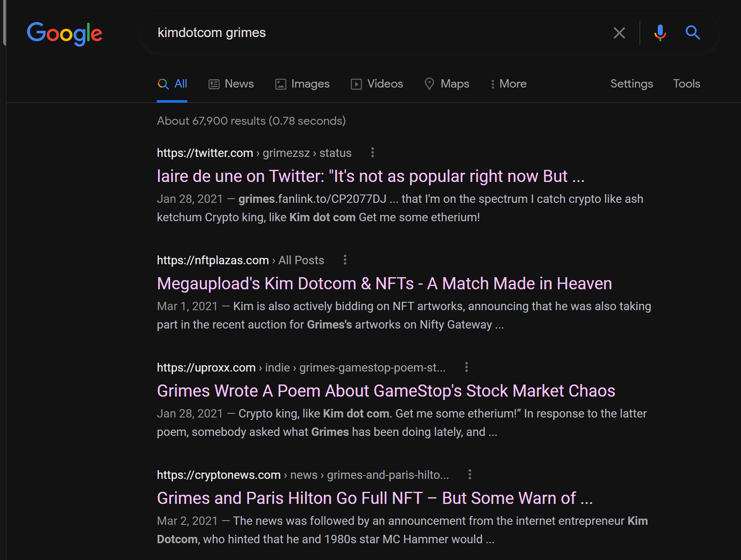Screen dimensions: 741x560
Task: Click the 'Jan 28, 2021' date of Twitter result
Action: 190,199
